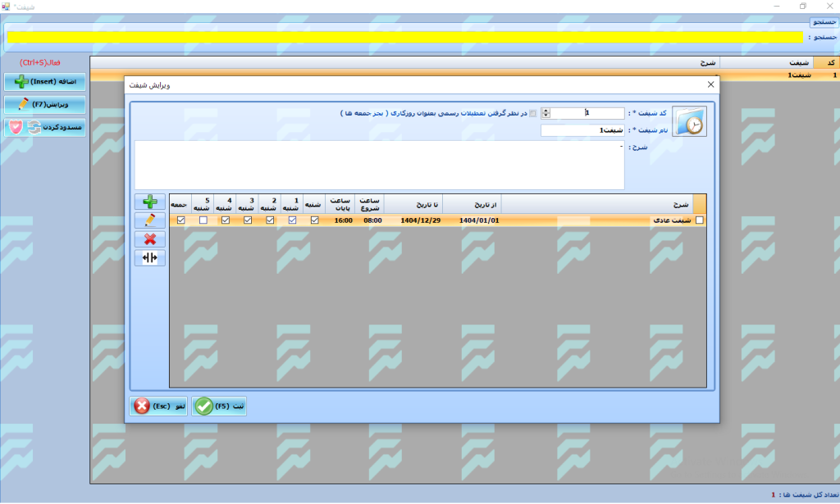This screenshot has width=840, height=504.
Task: Uncheck the جمعه (Friday) checkbox in shift row
Action: (180, 220)
